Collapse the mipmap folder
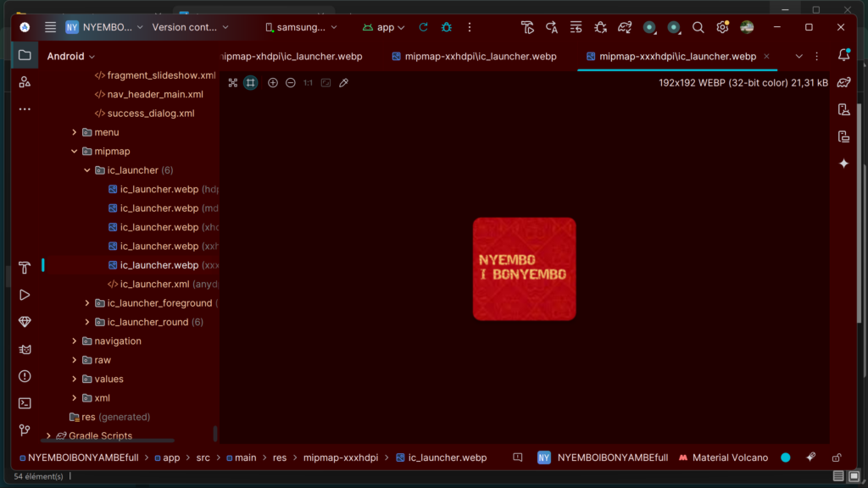The height and width of the screenshot is (488, 868). click(75, 152)
